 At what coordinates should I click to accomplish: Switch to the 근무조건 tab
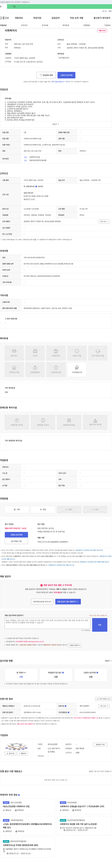pos(24,25)
